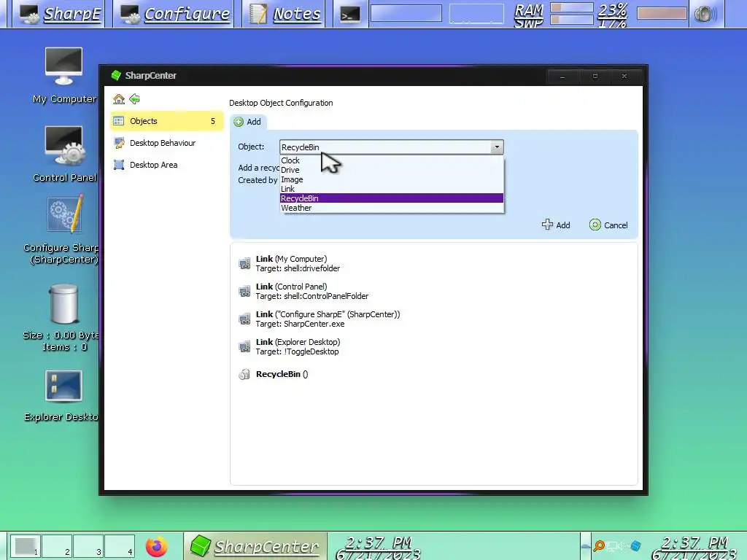Open the Desktop Behaviour section
Viewport: 747px width, 560px height.
tap(166, 143)
